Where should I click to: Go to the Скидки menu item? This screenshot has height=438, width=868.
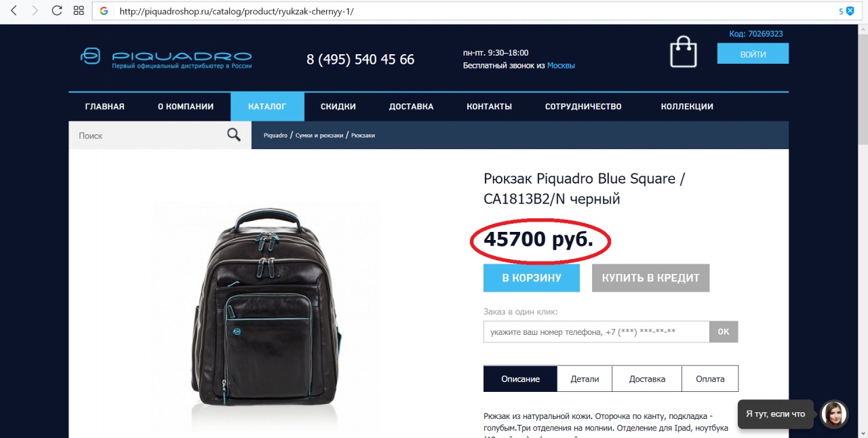[x=338, y=106]
